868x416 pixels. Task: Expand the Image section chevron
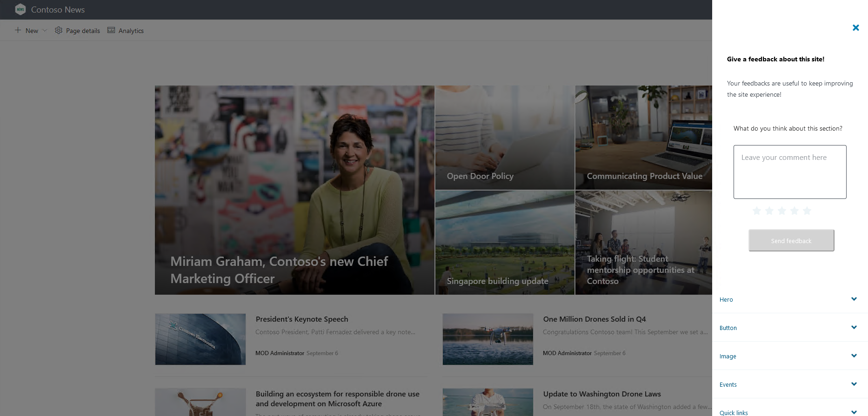tap(854, 356)
